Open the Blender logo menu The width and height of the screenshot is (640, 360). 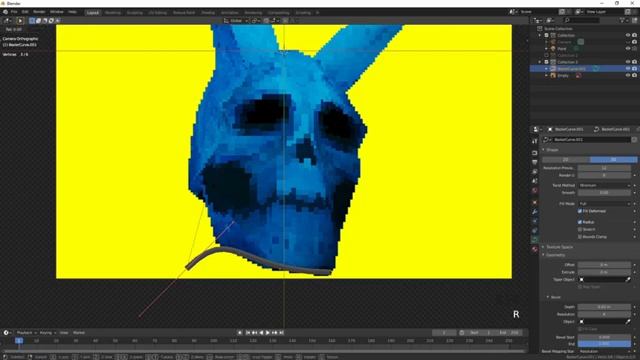[5, 12]
